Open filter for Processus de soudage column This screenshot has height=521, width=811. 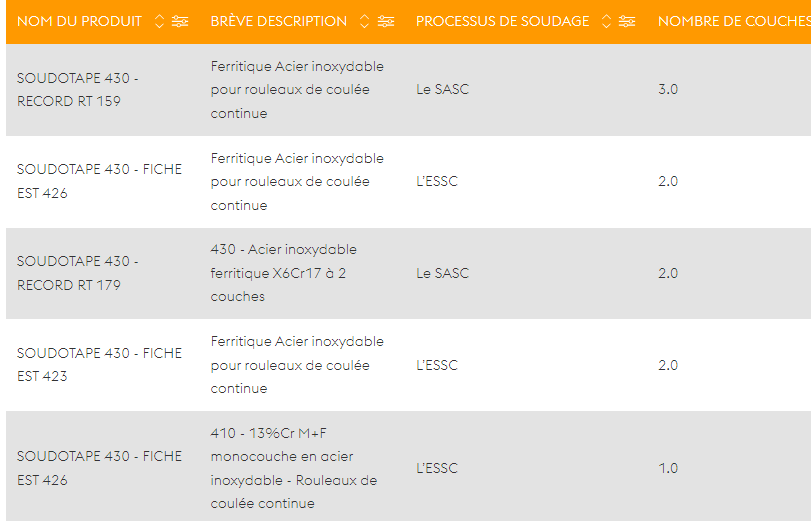click(x=627, y=21)
